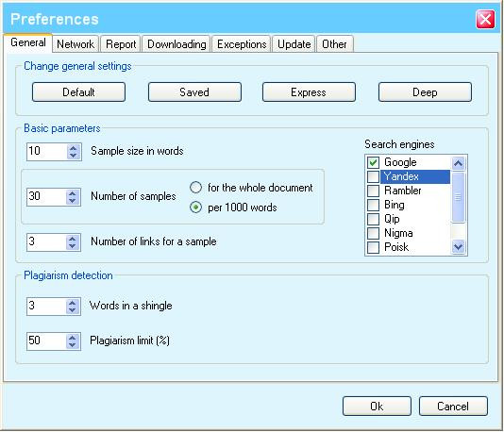Enable the Poisk search engine checkbox

[373, 247]
